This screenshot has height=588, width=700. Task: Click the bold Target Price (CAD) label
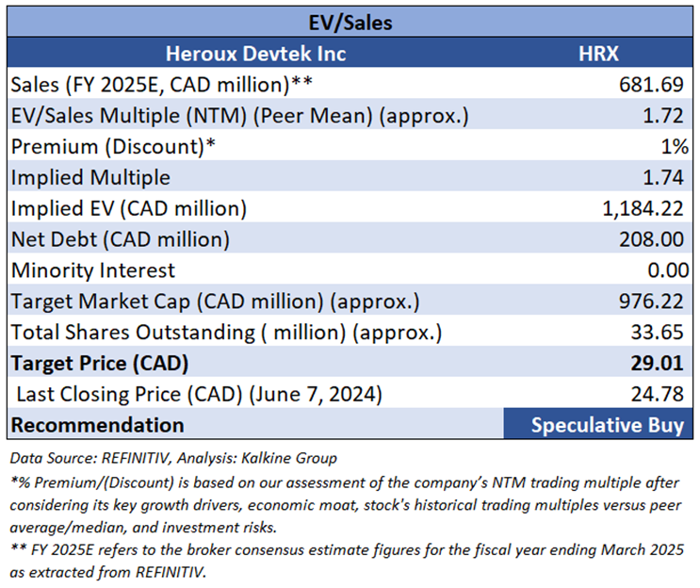100,363
